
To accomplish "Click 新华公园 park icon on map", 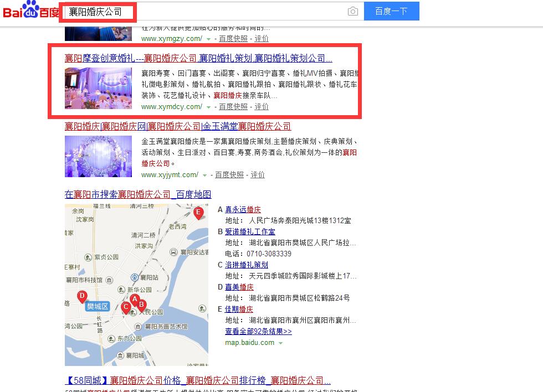I will coord(121,290).
